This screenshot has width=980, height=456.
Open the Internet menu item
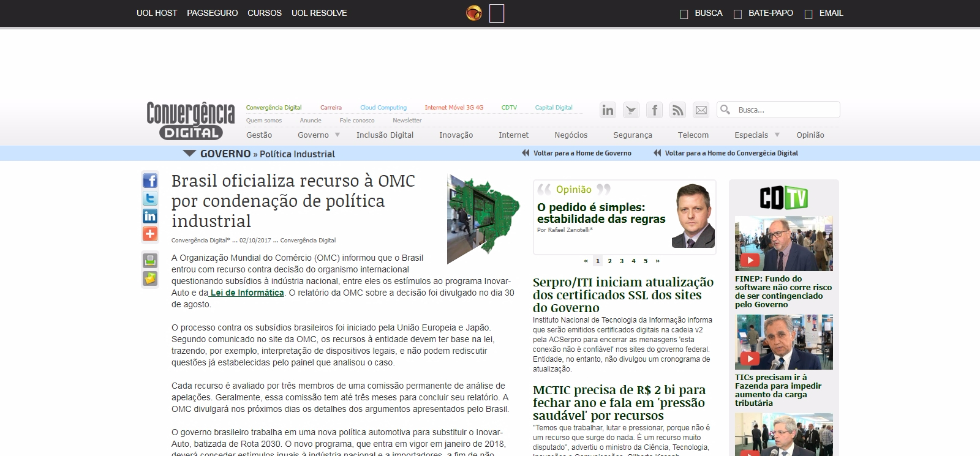click(513, 135)
